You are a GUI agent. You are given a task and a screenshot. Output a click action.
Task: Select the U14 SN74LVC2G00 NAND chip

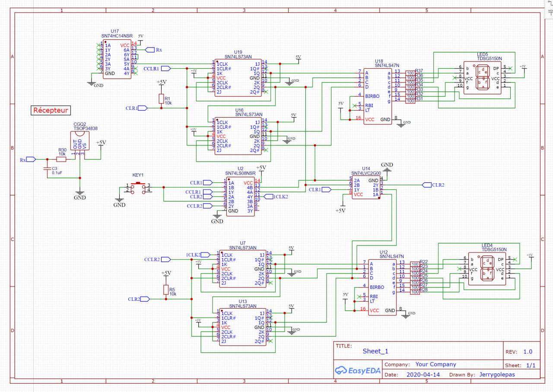point(365,187)
